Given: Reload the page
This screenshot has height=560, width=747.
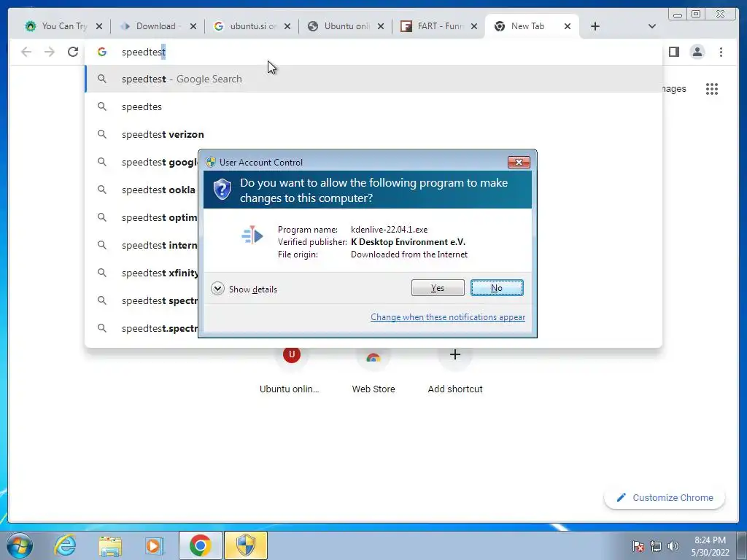Looking at the screenshot, I should coord(73,52).
